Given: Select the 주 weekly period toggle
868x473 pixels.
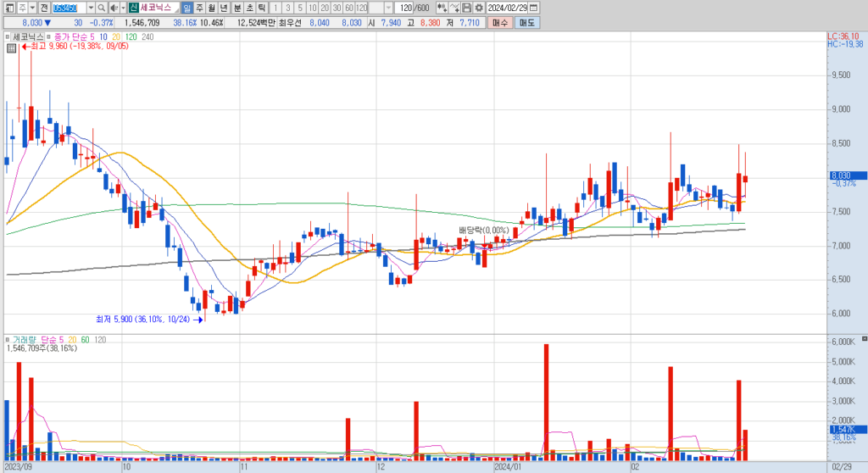Looking at the screenshot, I should click(199, 8).
